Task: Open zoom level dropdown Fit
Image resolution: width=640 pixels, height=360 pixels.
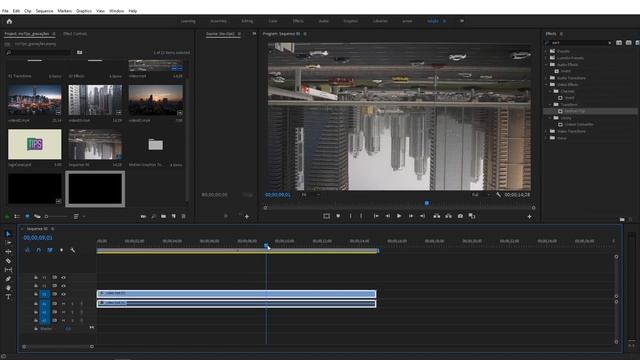Action: click(310, 195)
